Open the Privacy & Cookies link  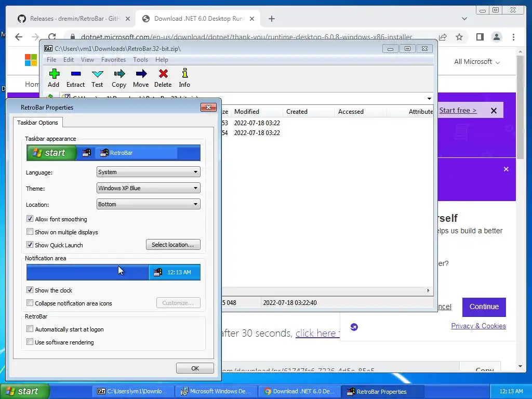tap(478, 326)
